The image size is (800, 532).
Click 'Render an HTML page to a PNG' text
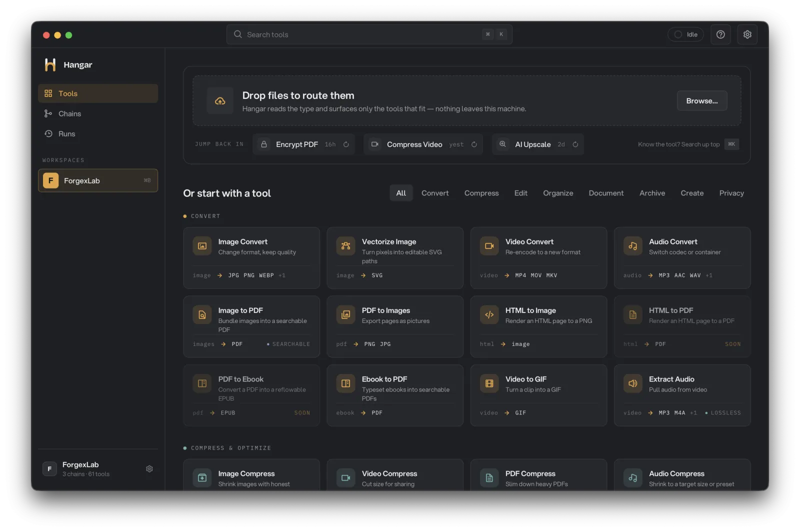548,321
